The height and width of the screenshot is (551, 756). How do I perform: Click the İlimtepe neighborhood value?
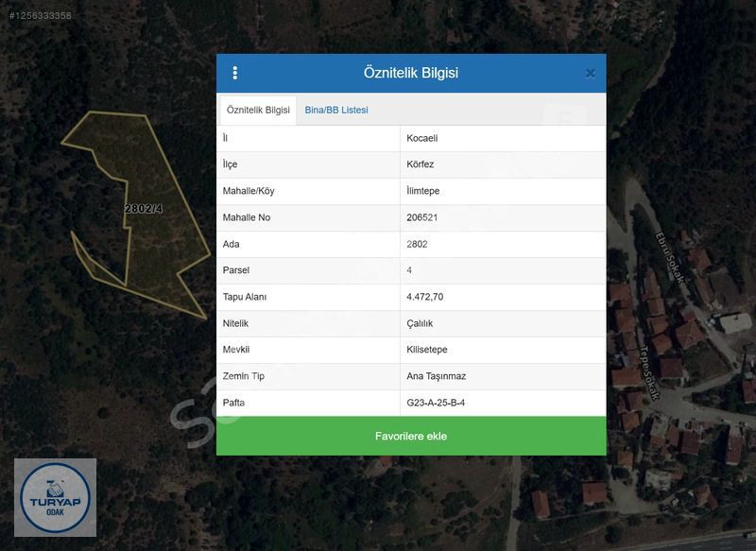(x=422, y=191)
